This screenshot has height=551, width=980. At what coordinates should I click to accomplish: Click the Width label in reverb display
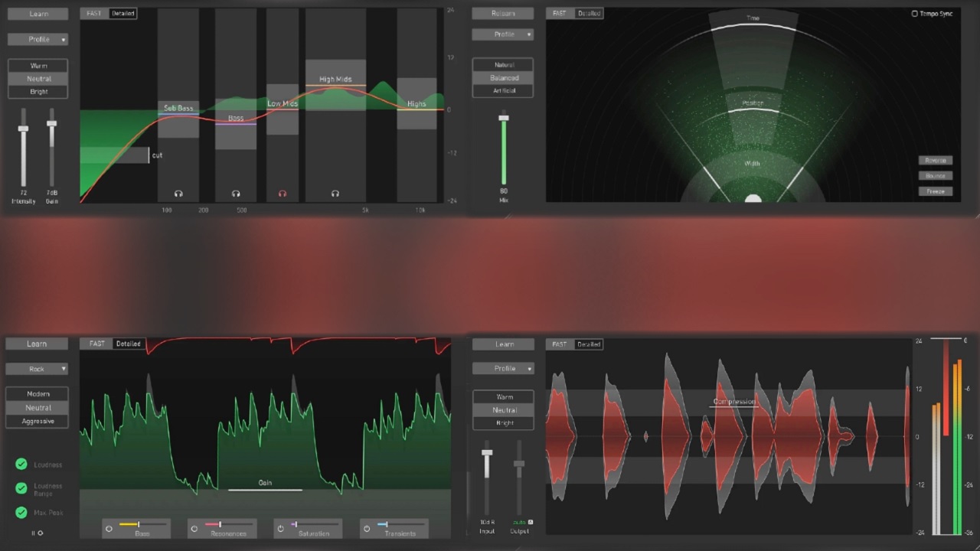pyautogui.click(x=753, y=164)
